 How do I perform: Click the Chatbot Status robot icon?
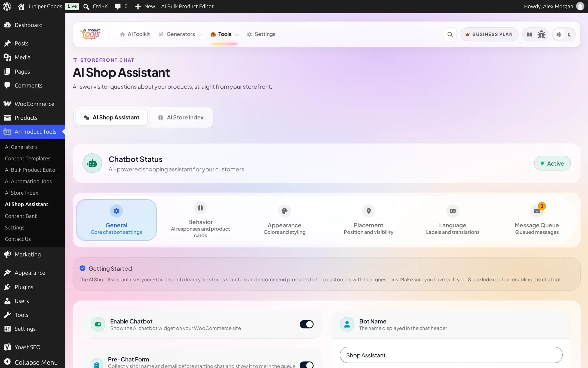click(x=92, y=163)
